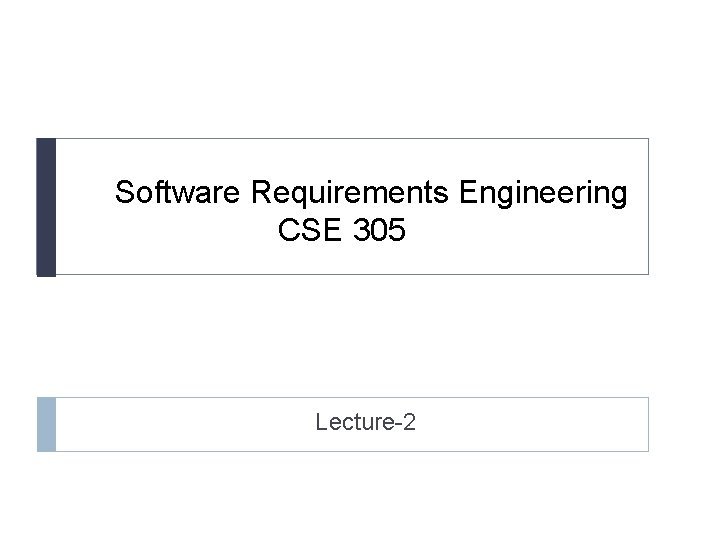Click the light blue accent bar beside subtitle

click(46, 424)
